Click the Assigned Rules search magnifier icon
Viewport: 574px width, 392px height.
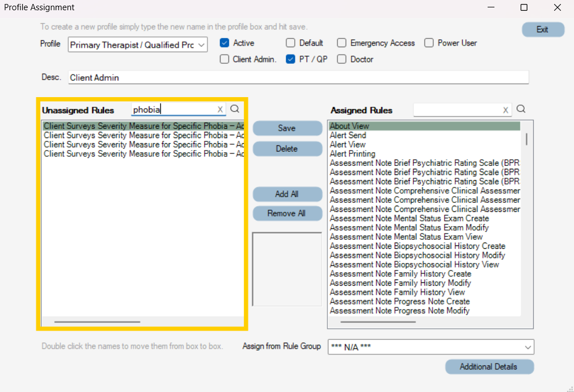[x=521, y=109]
